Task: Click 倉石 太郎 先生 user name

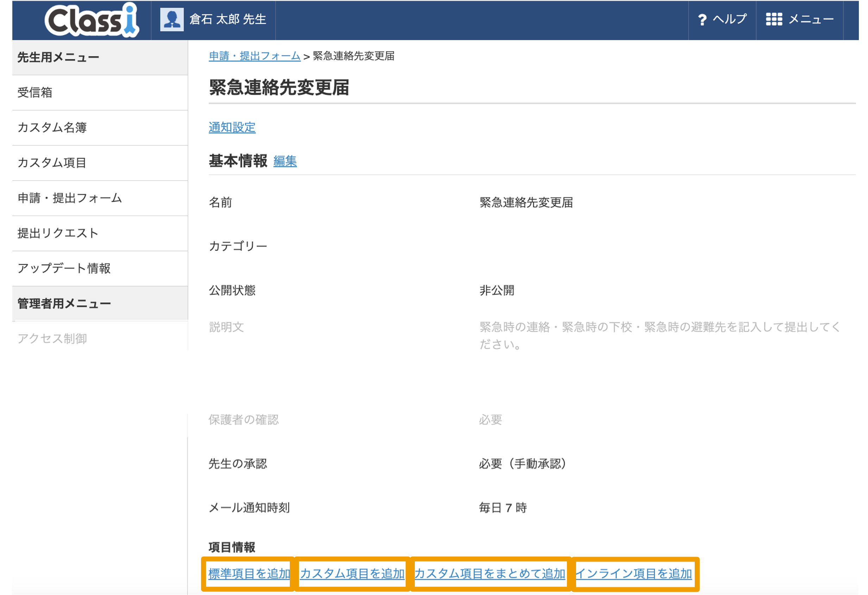Action: click(x=227, y=19)
